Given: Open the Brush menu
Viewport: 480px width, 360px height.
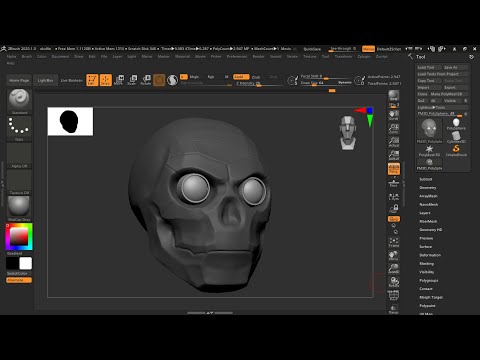Looking at the screenshot, I should [27, 57].
